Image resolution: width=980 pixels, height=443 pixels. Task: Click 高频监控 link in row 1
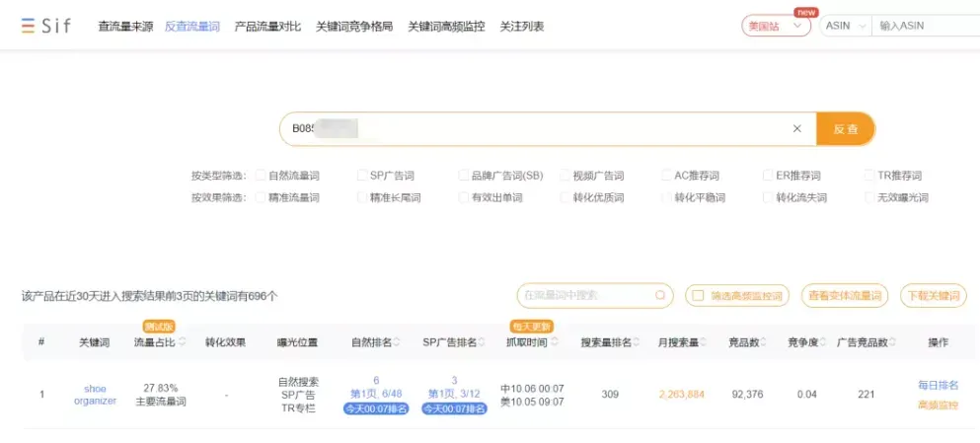[x=939, y=405]
